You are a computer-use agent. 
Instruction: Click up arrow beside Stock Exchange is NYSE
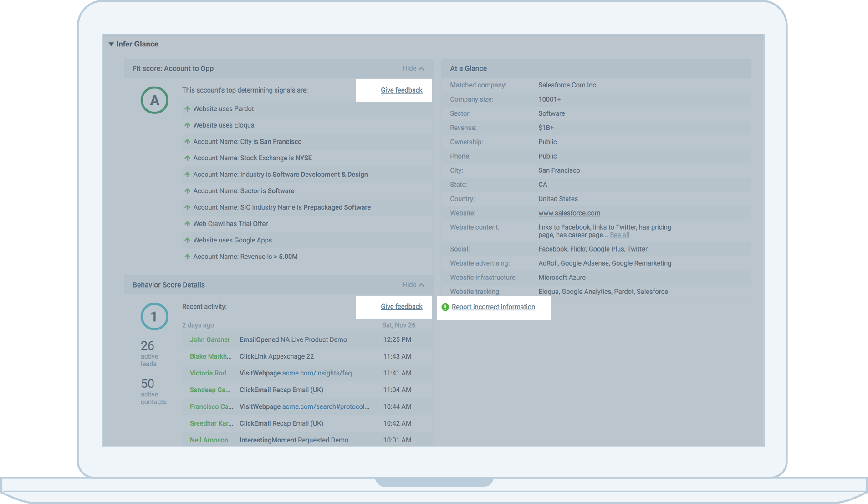pos(187,158)
